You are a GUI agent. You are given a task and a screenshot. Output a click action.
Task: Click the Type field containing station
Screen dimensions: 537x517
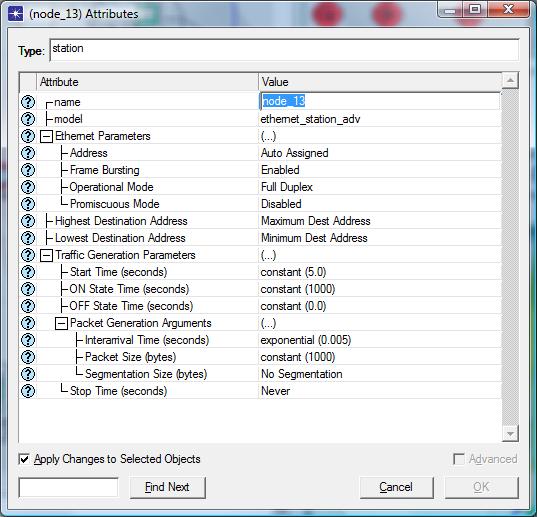(x=284, y=50)
